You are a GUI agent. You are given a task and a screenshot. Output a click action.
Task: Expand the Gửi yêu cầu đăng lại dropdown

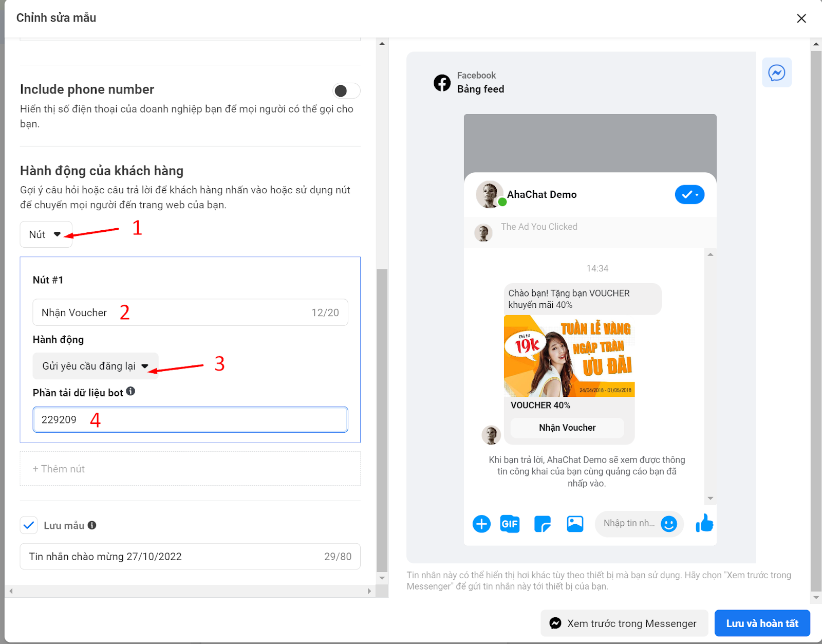pyautogui.click(x=96, y=366)
